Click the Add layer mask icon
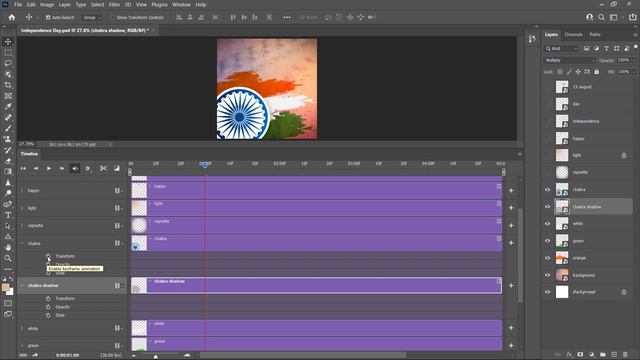640x360 pixels. [580, 355]
